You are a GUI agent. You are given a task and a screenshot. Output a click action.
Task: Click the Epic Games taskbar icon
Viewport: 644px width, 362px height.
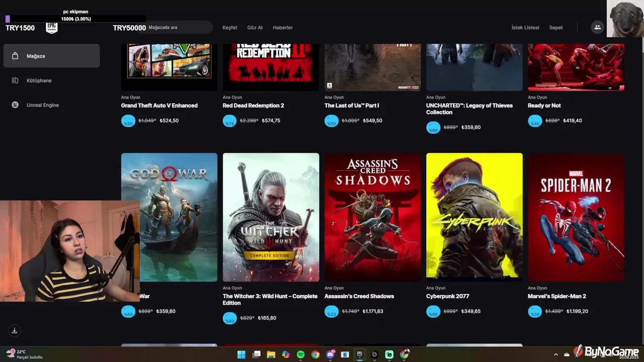click(360, 354)
